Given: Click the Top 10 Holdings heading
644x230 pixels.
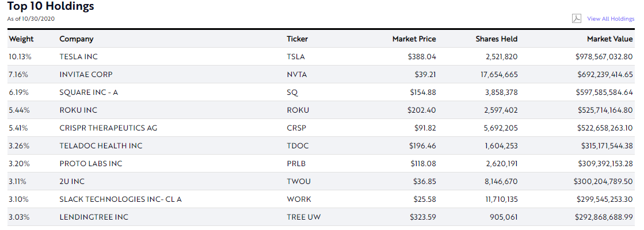Looking at the screenshot, I should click(x=51, y=7).
